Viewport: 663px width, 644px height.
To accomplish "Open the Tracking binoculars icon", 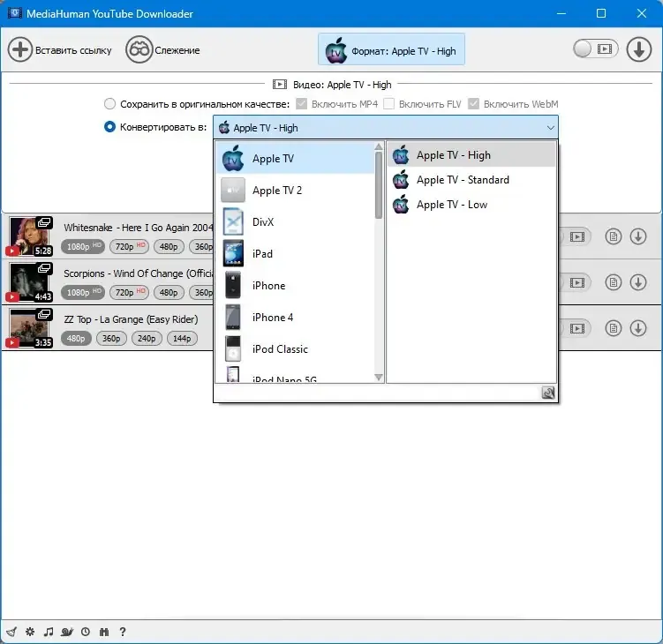I will pos(139,49).
